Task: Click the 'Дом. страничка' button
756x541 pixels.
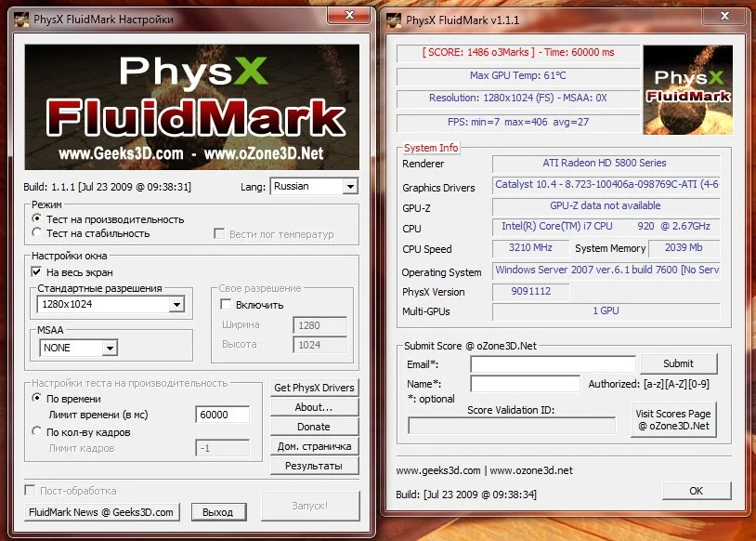Action: pos(314,446)
